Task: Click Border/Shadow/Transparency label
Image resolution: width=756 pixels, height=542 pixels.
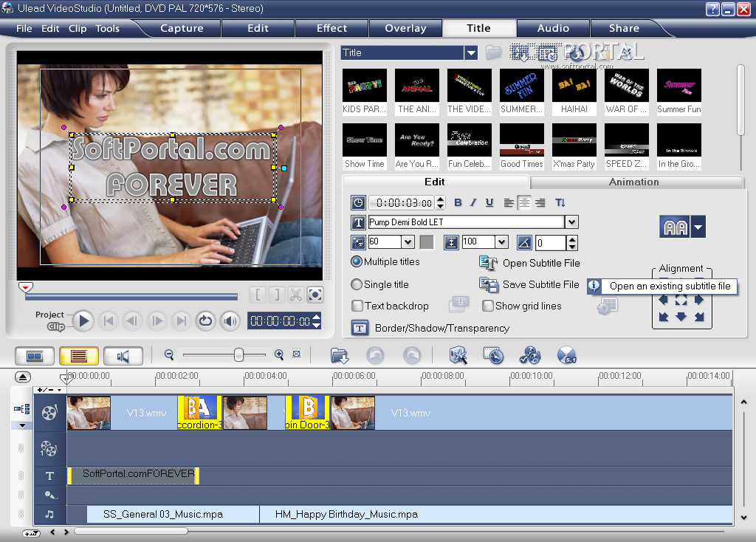Action: pyautogui.click(x=442, y=328)
